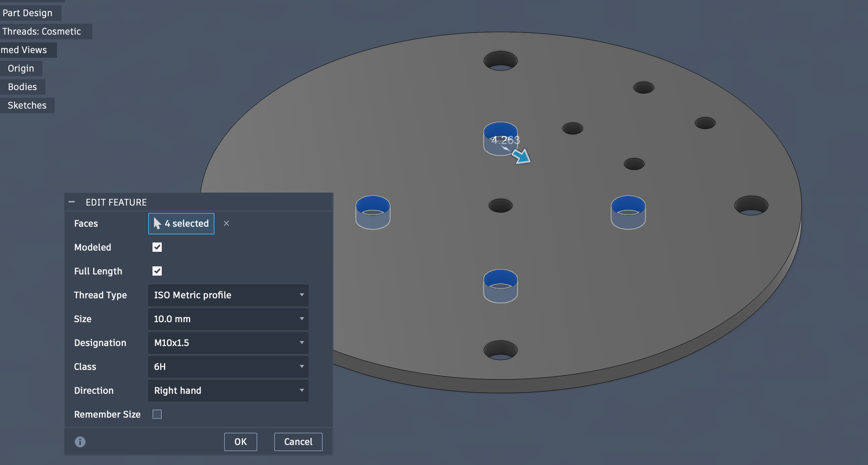Screen dimensions: 868x465
Task: Collapse the Edit Feature dialog with the minus icon
Action: point(72,202)
